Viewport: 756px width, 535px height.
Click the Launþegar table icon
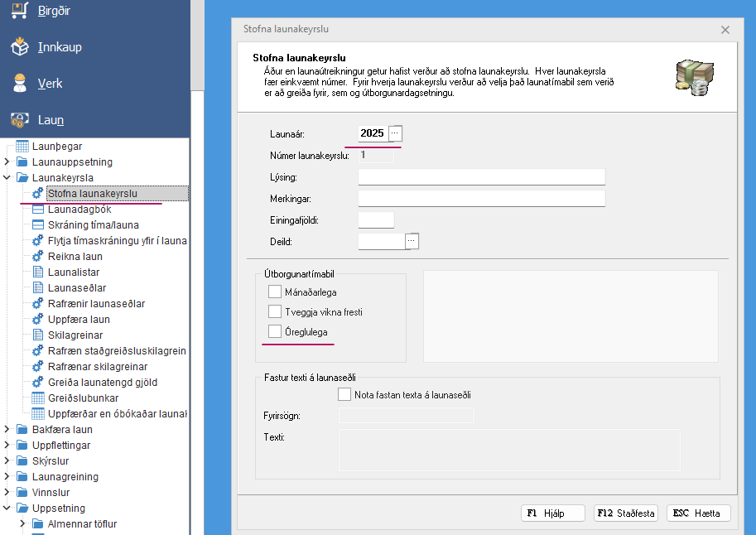(x=22, y=147)
